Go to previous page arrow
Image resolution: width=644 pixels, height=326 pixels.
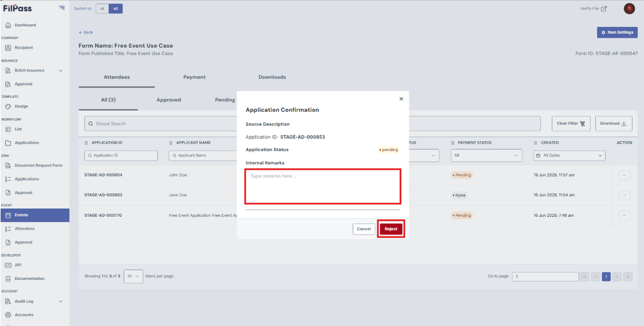coord(595,277)
